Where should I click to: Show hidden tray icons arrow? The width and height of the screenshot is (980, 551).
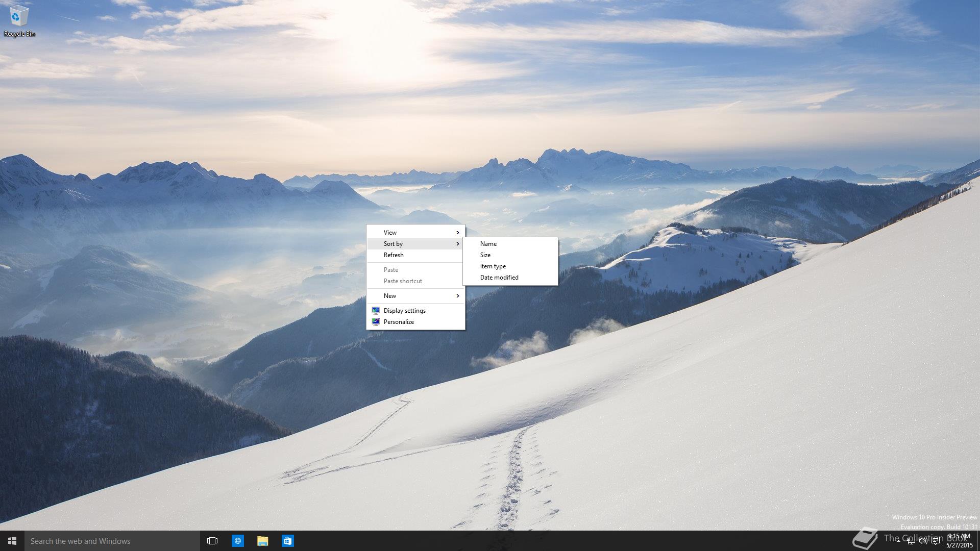pyautogui.click(x=898, y=541)
